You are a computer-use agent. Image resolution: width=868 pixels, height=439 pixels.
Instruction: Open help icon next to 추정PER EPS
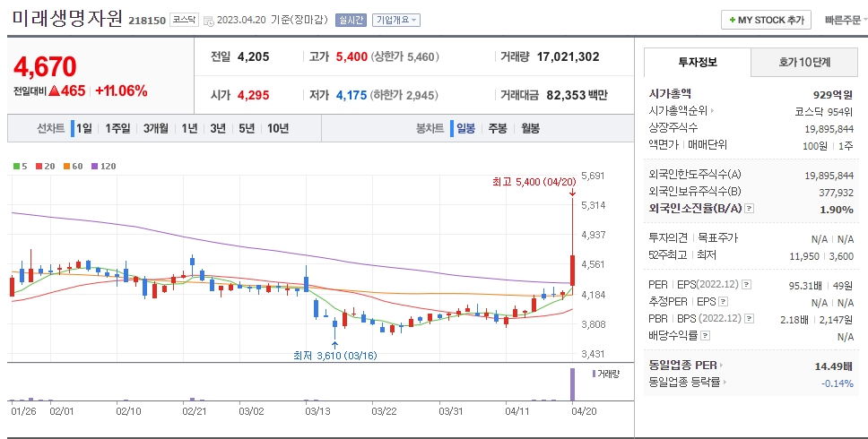pyautogui.click(x=723, y=302)
